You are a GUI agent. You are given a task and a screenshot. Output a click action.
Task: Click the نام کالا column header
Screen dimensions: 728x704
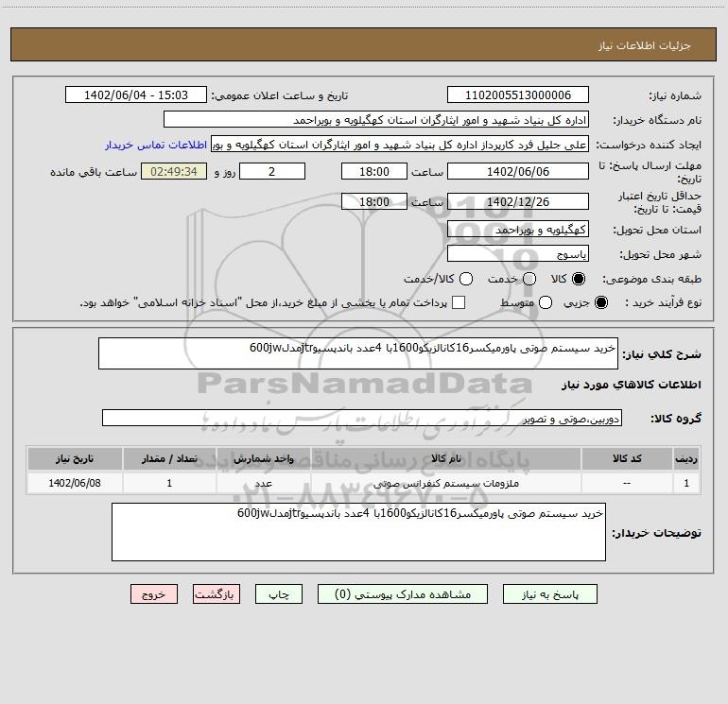tap(445, 458)
